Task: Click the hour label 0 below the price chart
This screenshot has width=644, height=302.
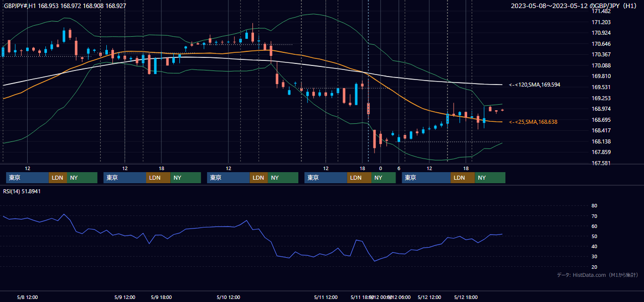Action: click(380, 168)
